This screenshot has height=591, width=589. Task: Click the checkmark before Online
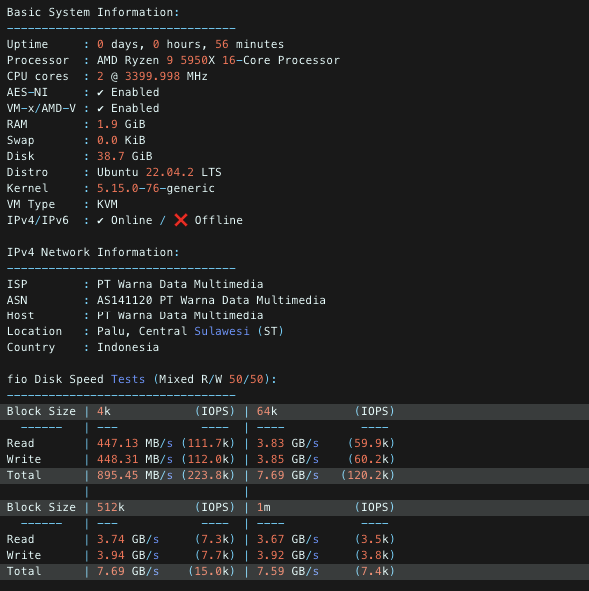100,220
